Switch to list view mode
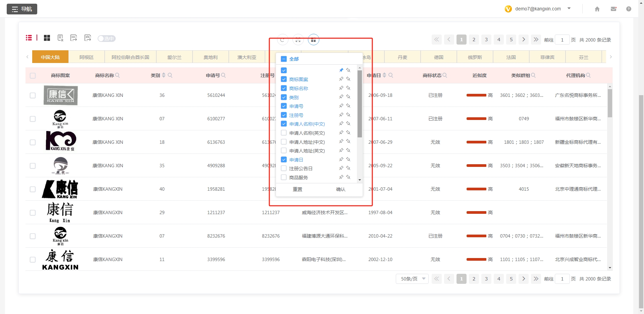Image resolution: width=644 pixels, height=314 pixels. (x=29, y=38)
